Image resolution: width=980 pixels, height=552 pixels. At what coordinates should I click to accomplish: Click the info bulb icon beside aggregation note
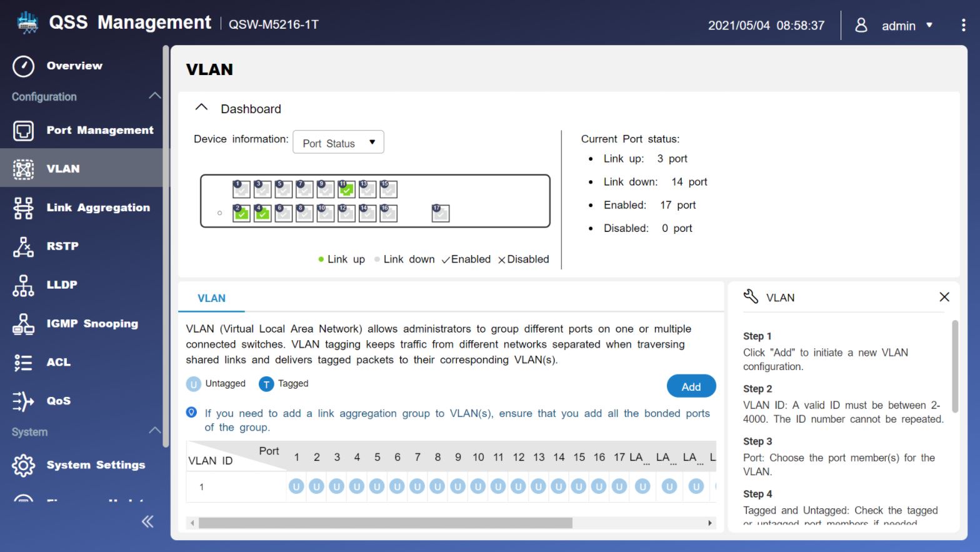pyautogui.click(x=192, y=413)
